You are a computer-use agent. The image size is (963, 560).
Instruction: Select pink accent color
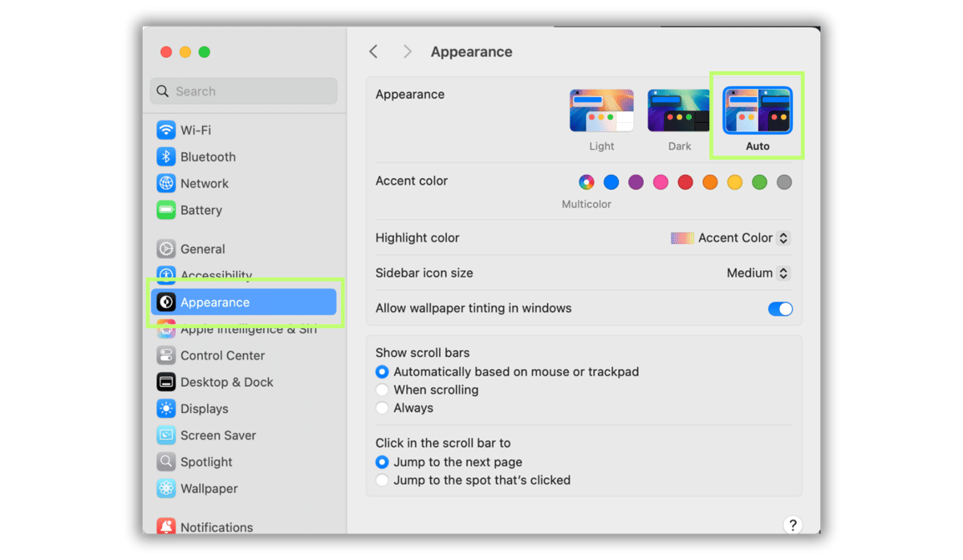pyautogui.click(x=660, y=182)
